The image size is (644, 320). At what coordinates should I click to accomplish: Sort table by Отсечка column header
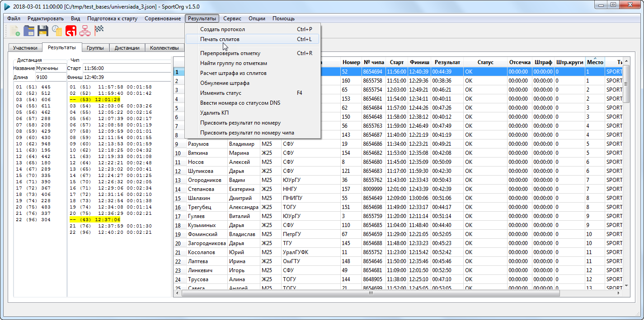(520, 62)
